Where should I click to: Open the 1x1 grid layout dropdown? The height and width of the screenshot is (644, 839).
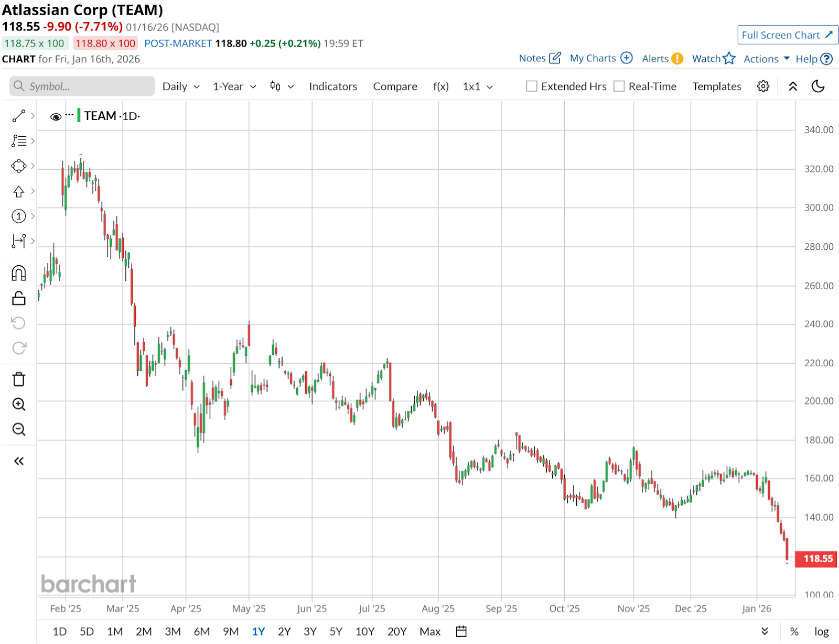click(x=478, y=86)
